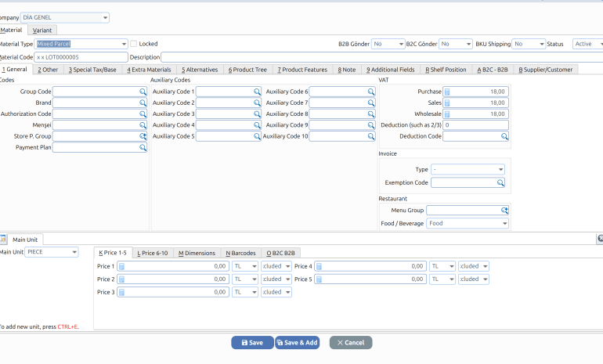Open Brand lookup magnifier
This screenshot has width=603, height=364.
point(143,103)
